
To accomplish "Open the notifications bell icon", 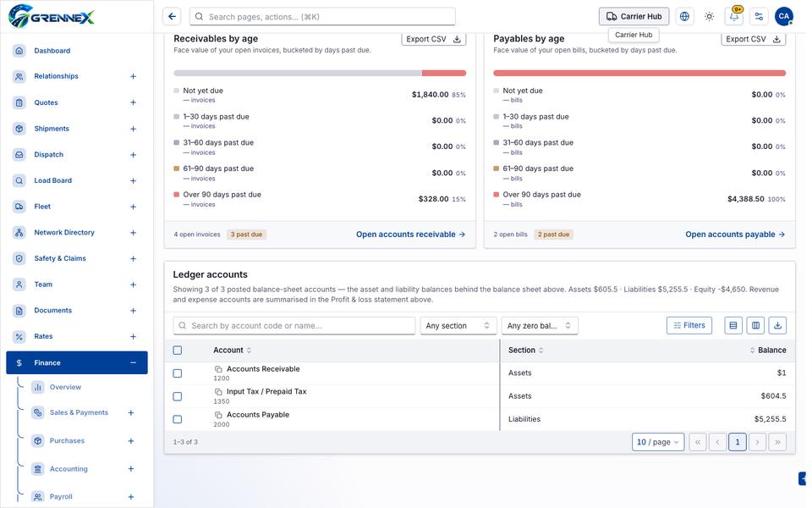I will point(734,17).
